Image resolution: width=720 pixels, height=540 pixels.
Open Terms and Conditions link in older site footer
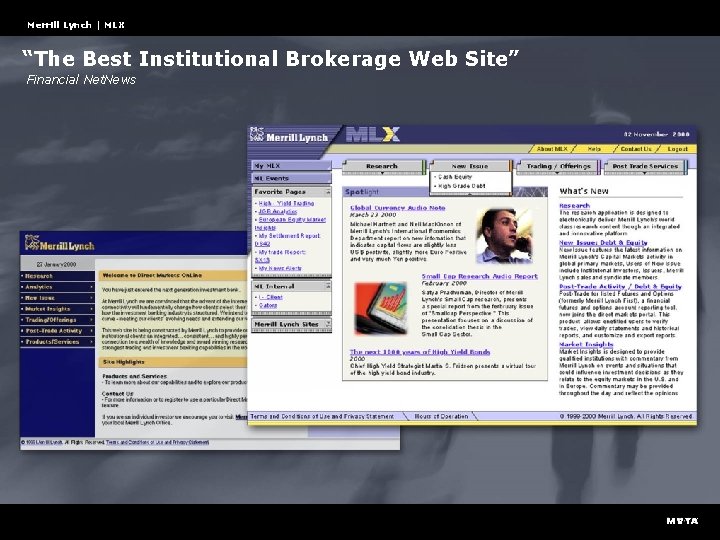pos(158,442)
